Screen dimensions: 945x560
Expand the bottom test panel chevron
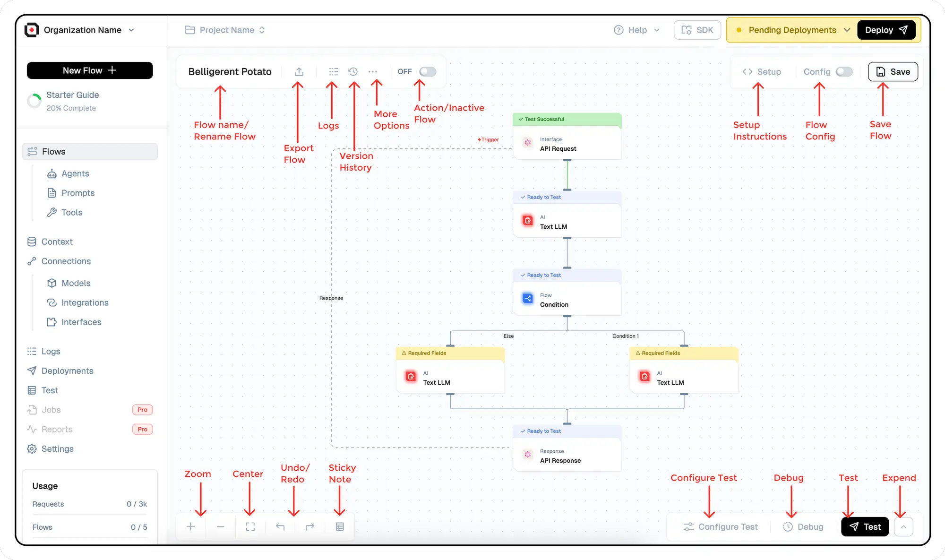click(x=903, y=526)
